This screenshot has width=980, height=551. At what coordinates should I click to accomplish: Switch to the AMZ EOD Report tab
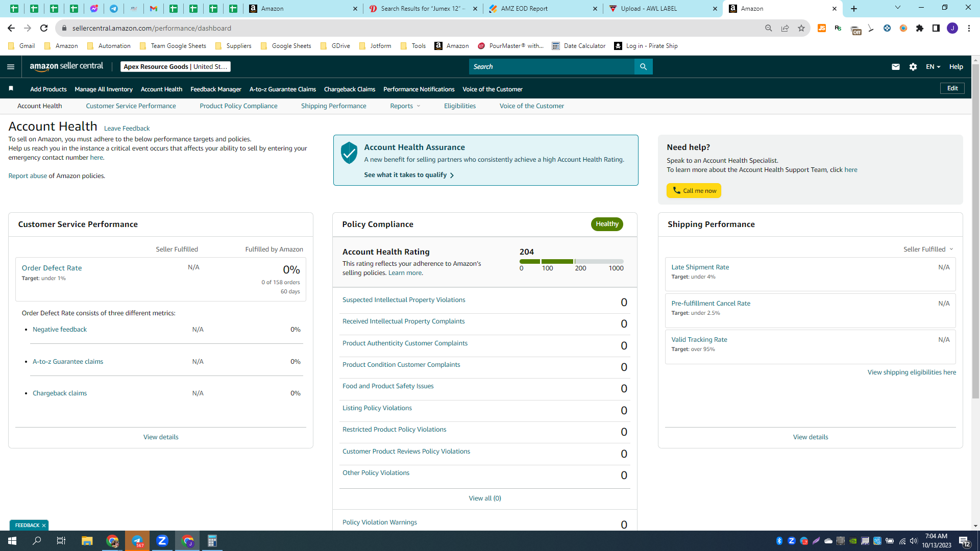click(543, 9)
